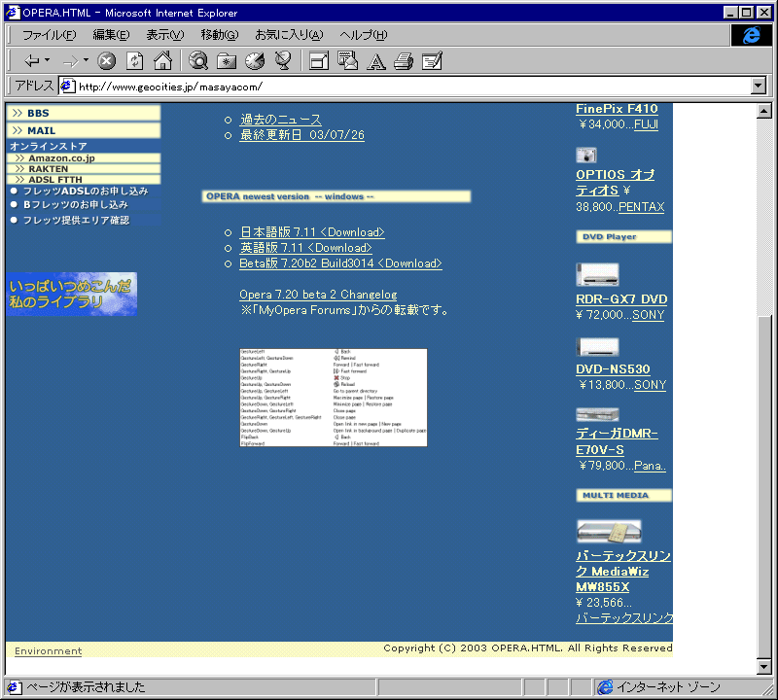The height and width of the screenshot is (700, 778).
Task: Click the SONY link beside ¥72,000
Action: 648,315
